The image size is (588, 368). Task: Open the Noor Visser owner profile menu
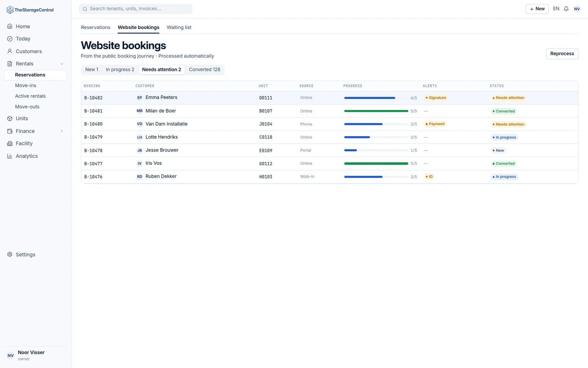click(x=35, y=355)
